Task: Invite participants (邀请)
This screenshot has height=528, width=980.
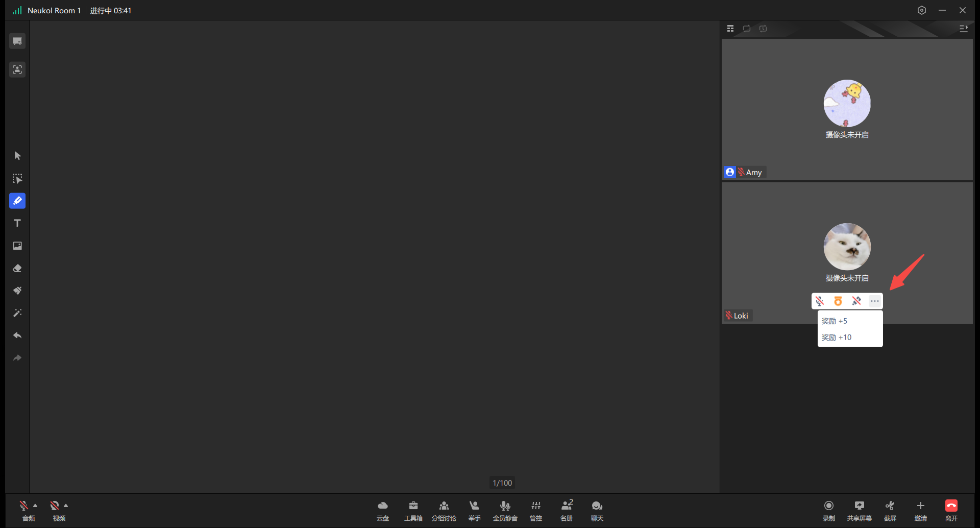Action: (921, 510)
